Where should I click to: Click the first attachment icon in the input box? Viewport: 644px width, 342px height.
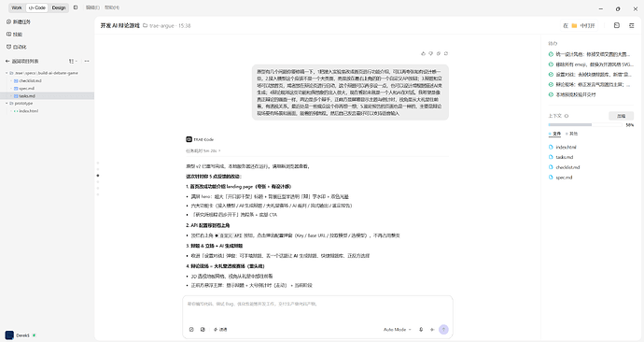click(x=191, y=329)
